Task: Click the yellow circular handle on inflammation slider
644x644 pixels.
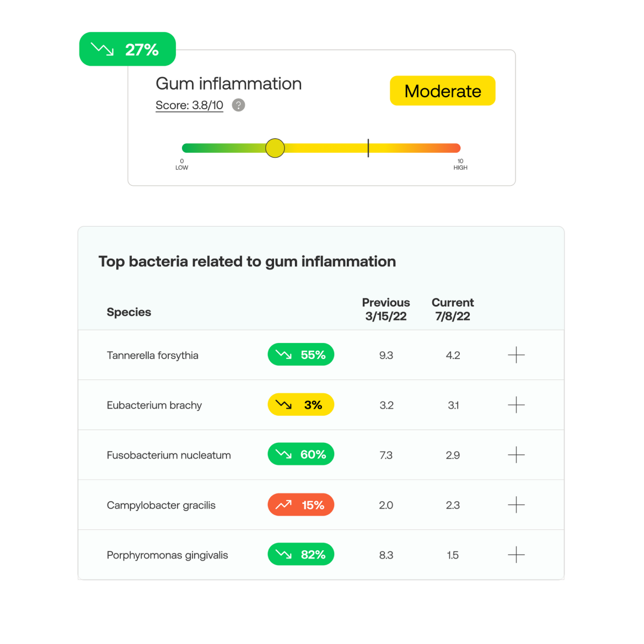Action: pyautogui.click(x=275, y=148)
